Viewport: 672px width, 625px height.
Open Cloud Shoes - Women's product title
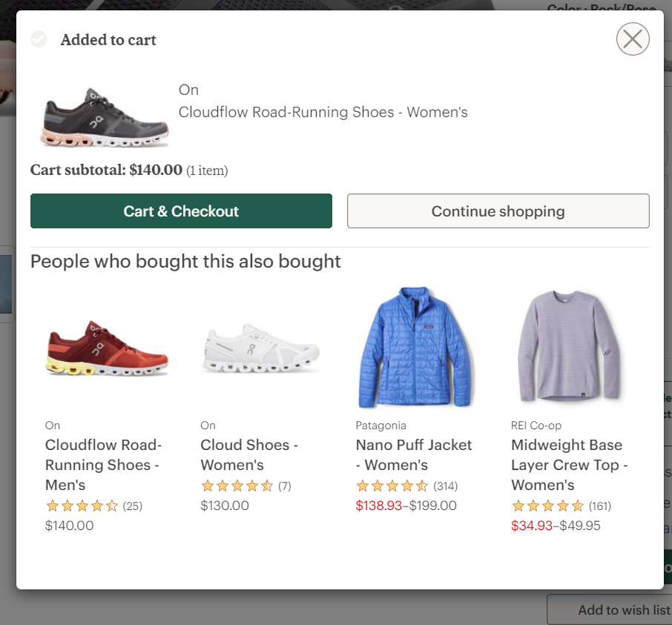[248, 454]
